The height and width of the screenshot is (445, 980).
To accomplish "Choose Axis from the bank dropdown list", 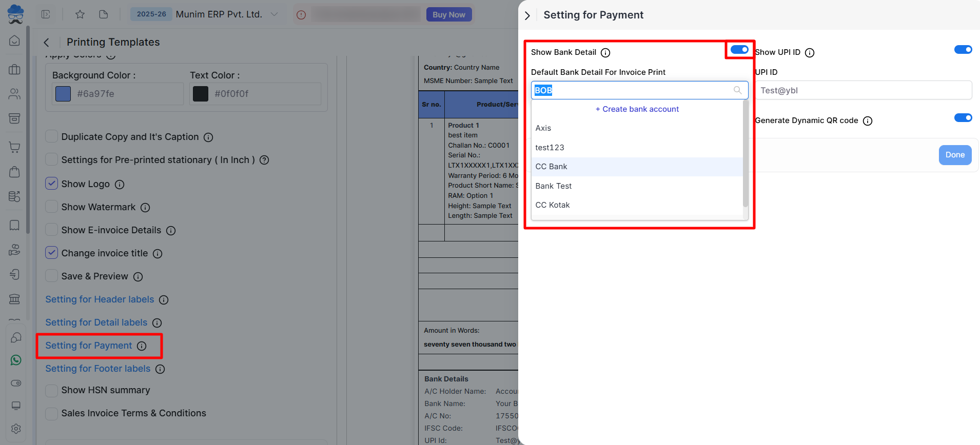I will tap(543, 128).
